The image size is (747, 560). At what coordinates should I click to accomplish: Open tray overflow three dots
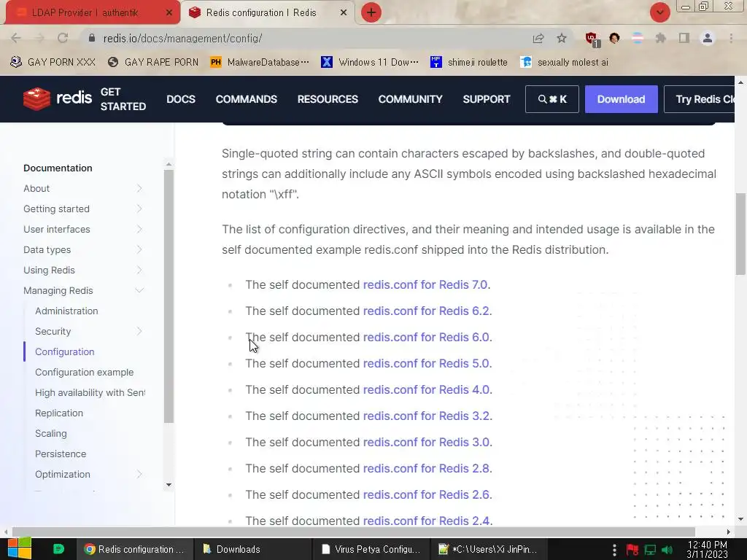(x=614, y=550)
